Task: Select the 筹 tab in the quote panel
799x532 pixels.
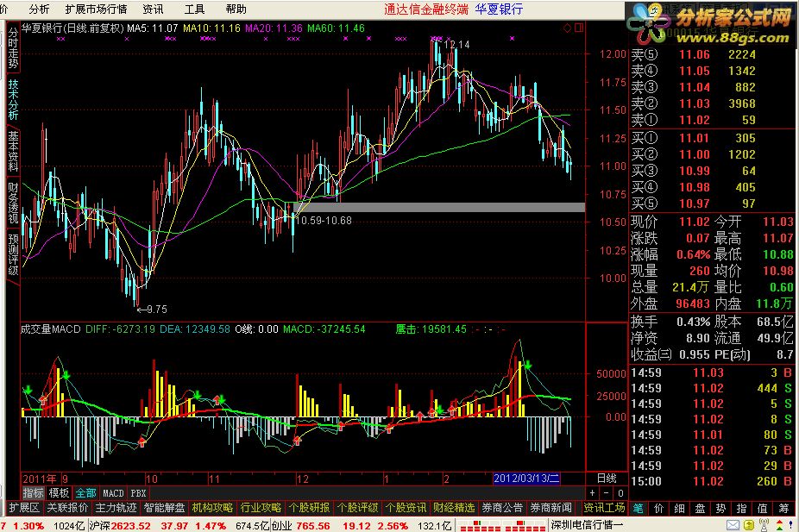Action: pos(783,508)
